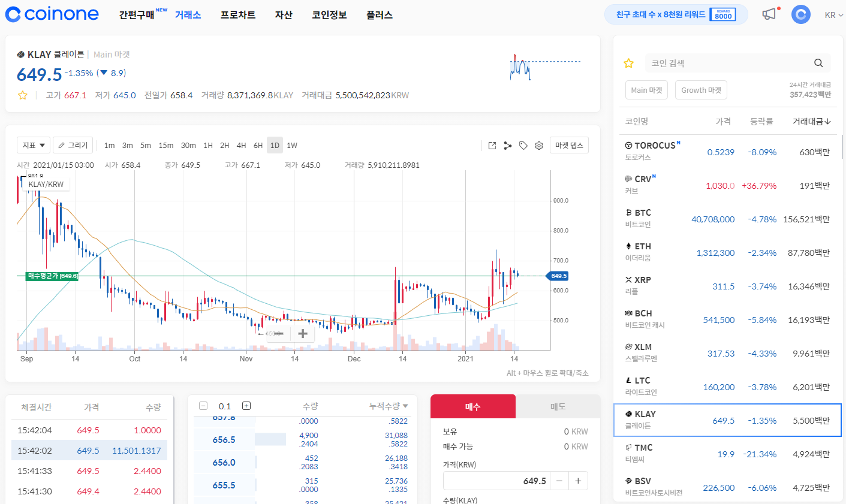846x504 pixels.
Task: Select the BTC 비트코인 row
Action: coord(727,219)
